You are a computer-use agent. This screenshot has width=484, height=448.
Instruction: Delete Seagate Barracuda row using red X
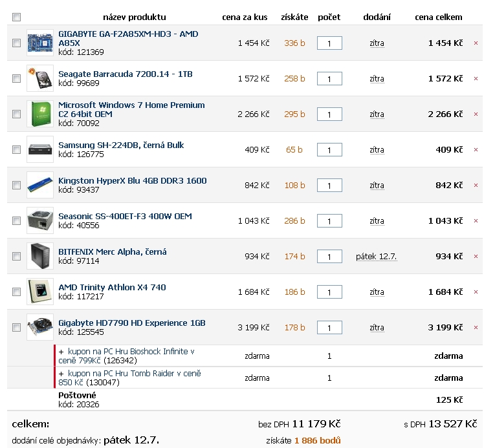(476, 79)
